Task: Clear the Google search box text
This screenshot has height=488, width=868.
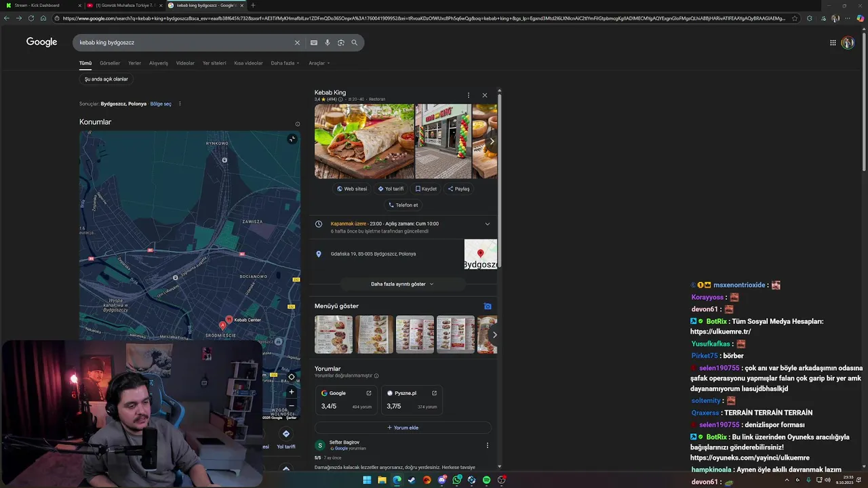Action: [x=296, y=43]
